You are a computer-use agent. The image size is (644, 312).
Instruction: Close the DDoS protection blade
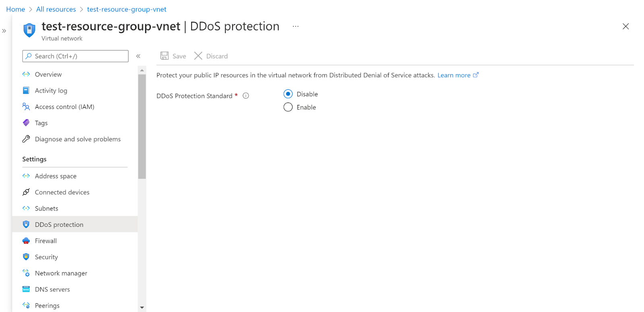click(x=625, y=27)
